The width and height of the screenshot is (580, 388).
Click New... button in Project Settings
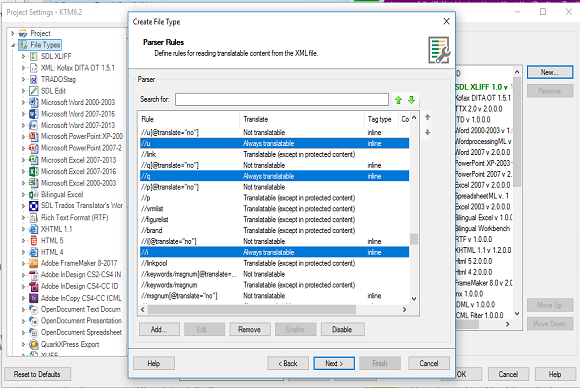tap(550, 72)
